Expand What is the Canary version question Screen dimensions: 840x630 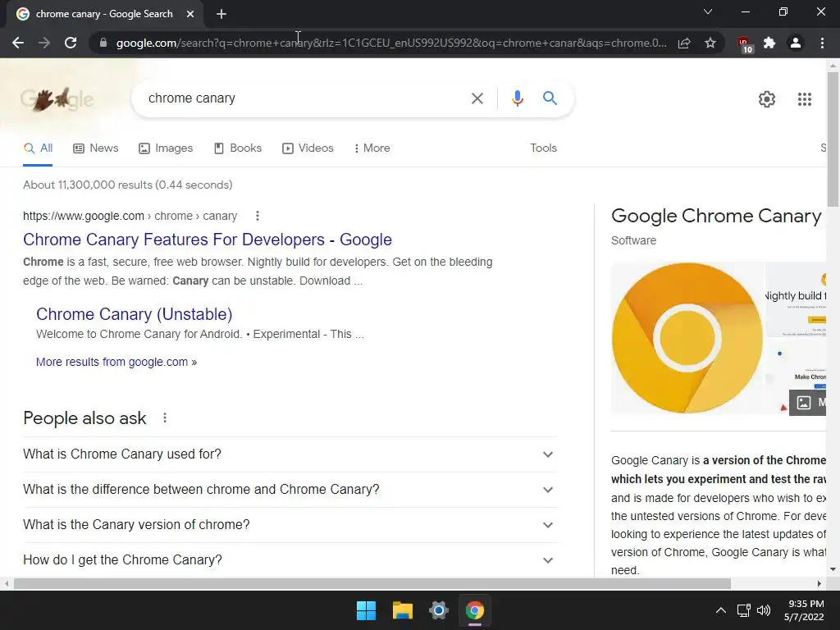[290, 525]
